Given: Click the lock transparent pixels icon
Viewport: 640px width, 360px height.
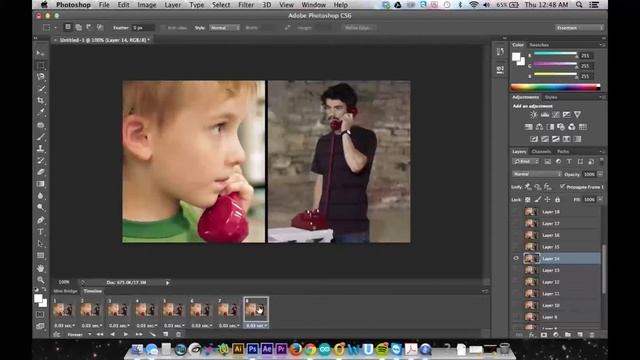Looking at the screenshot, I should (x=527, y=200).
